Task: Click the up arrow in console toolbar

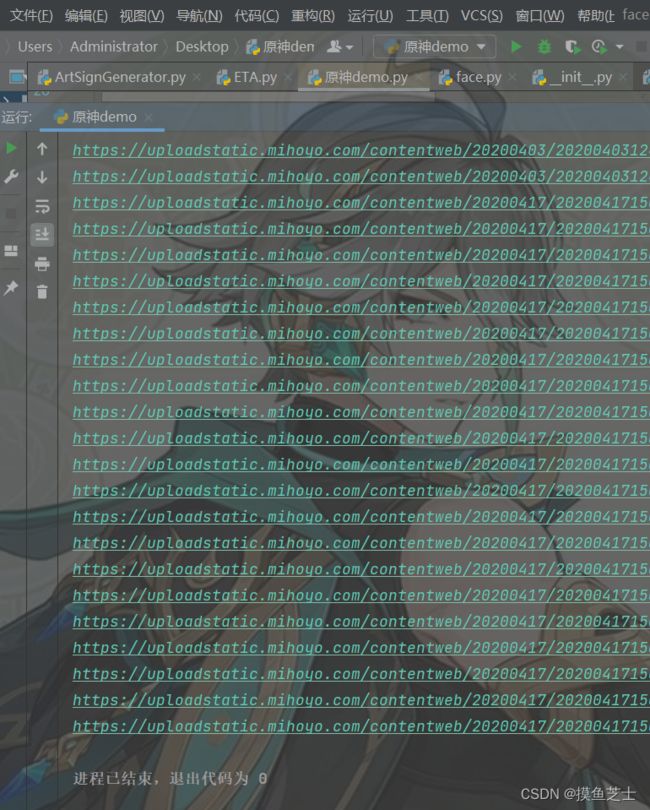Action: click(x=42, y=149)
